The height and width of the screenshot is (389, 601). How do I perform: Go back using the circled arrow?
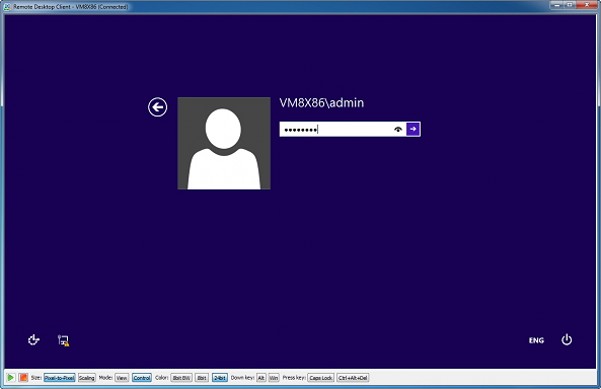[158, 107]
